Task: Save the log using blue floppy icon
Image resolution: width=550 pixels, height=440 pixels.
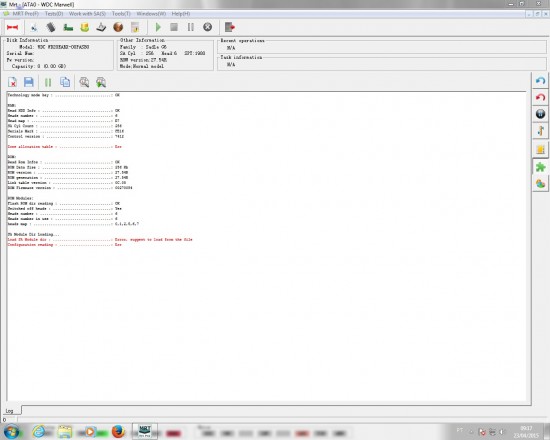Action: (29, 82)
